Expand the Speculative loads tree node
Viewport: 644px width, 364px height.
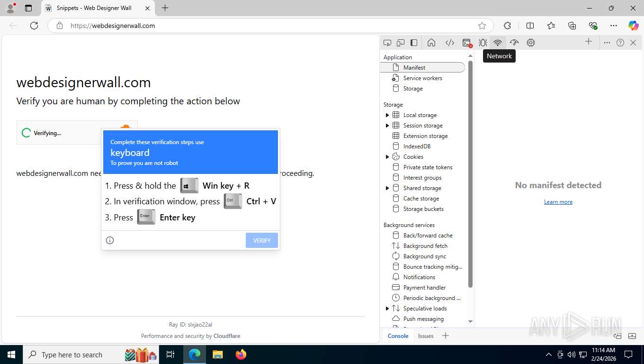click(x=387, y=309)
